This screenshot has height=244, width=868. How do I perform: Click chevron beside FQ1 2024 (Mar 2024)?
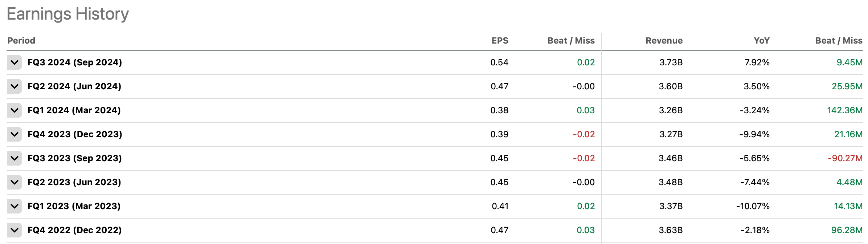click(15, 110)
